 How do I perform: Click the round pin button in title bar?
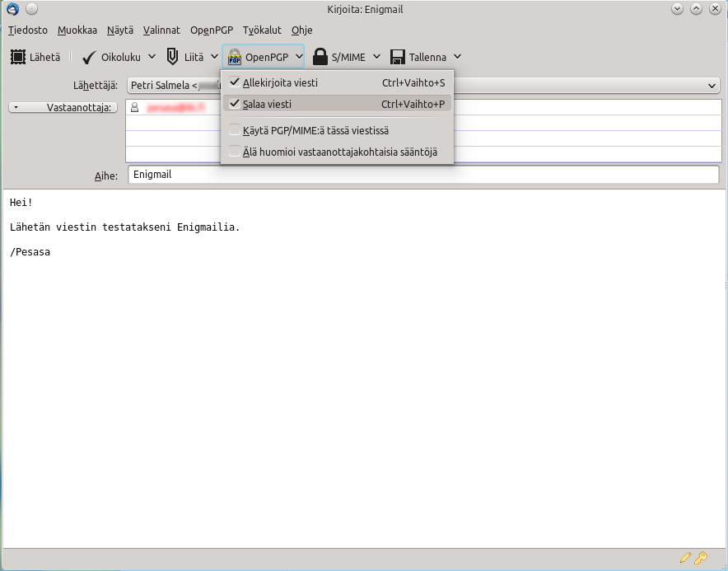coord(31,9)
